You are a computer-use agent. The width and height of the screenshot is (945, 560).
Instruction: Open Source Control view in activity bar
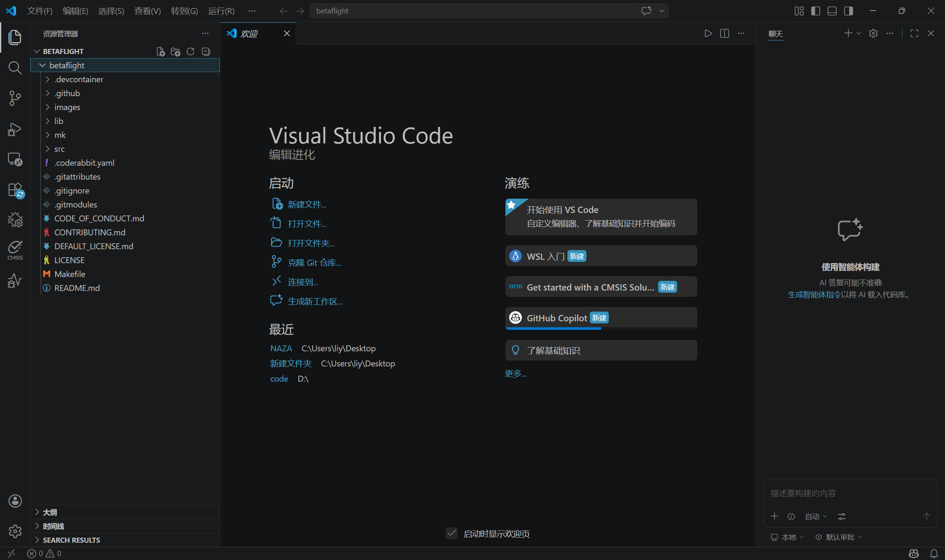click(15, 98)
